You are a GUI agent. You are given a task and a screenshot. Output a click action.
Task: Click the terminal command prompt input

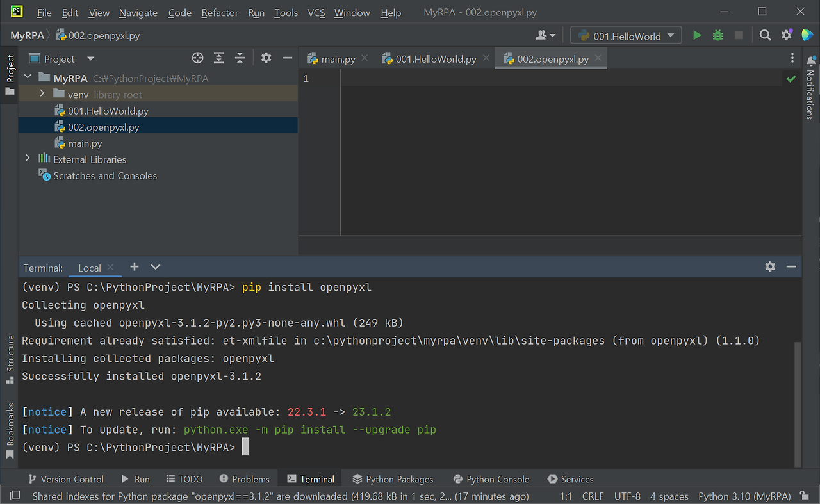click(245, 447)
